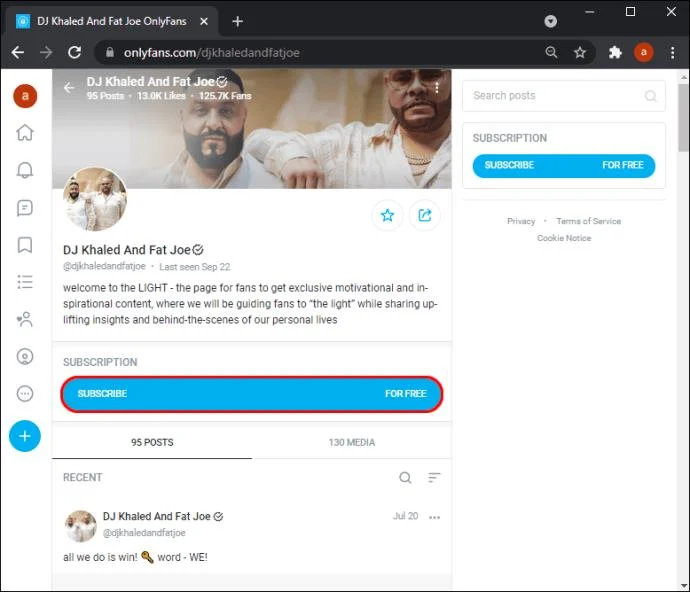Select the 130 Media tab
The image size is (690, 592).
pos(352,442)
